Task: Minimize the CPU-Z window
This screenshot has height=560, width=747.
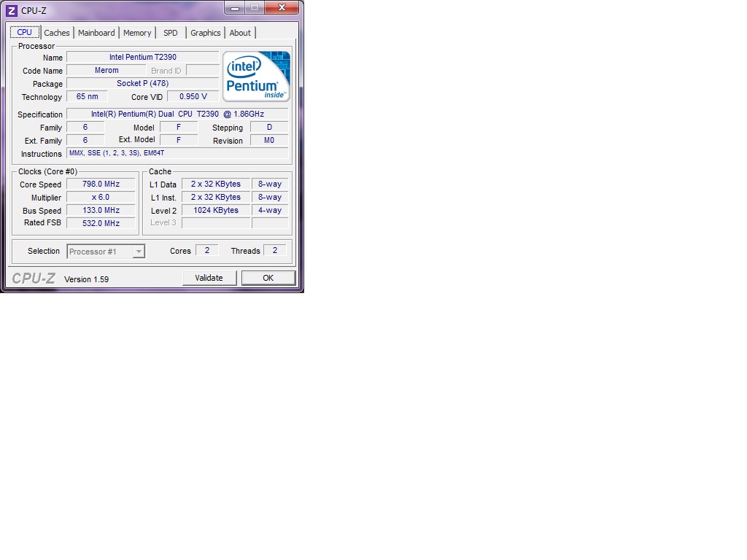Action: click(x=235, y=7)
